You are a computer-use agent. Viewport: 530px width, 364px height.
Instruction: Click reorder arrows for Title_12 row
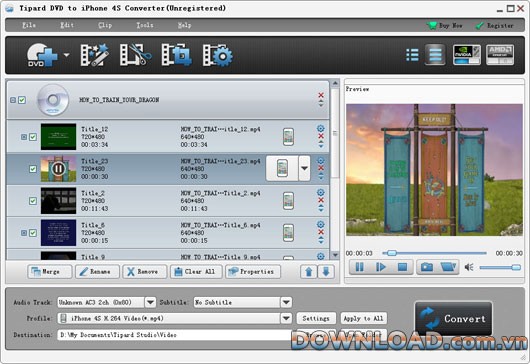point(321,144)
